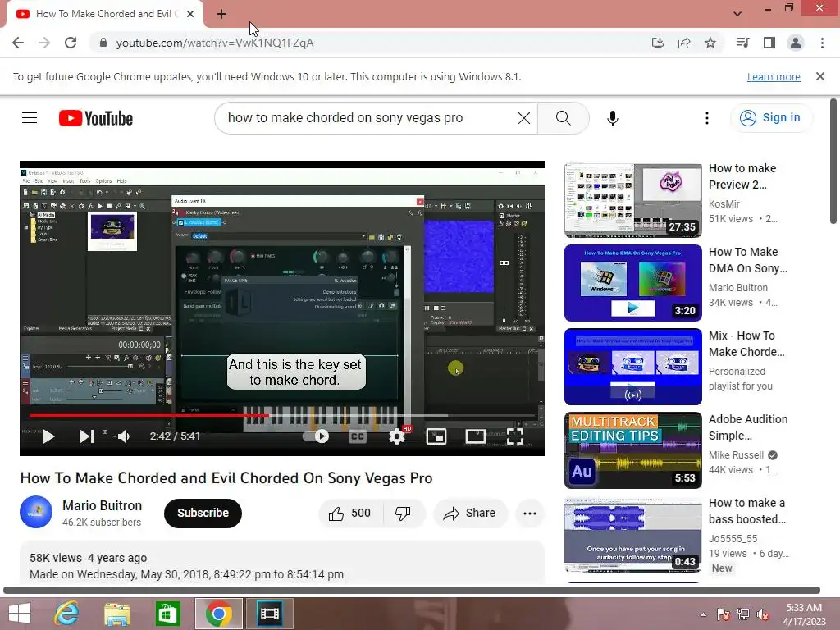Open YouTube settings three-dot menu

pos(707,118)
